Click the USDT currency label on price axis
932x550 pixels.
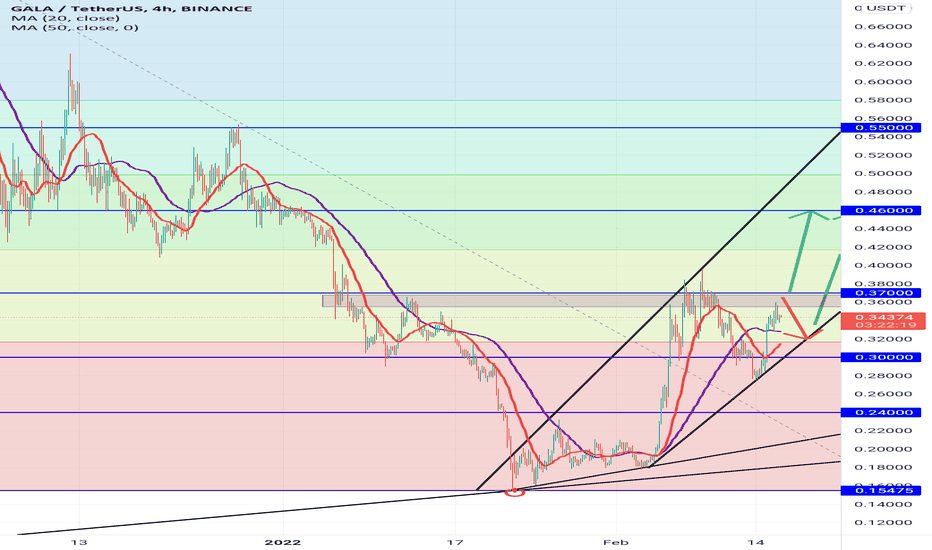click(x=886, y=8)
